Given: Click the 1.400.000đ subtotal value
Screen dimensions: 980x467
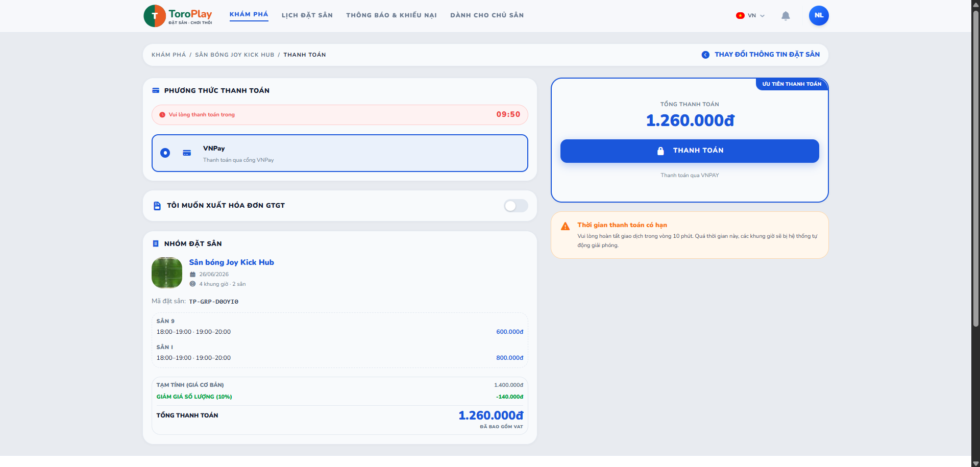Looking at the screenshot, I should point(509,385).
